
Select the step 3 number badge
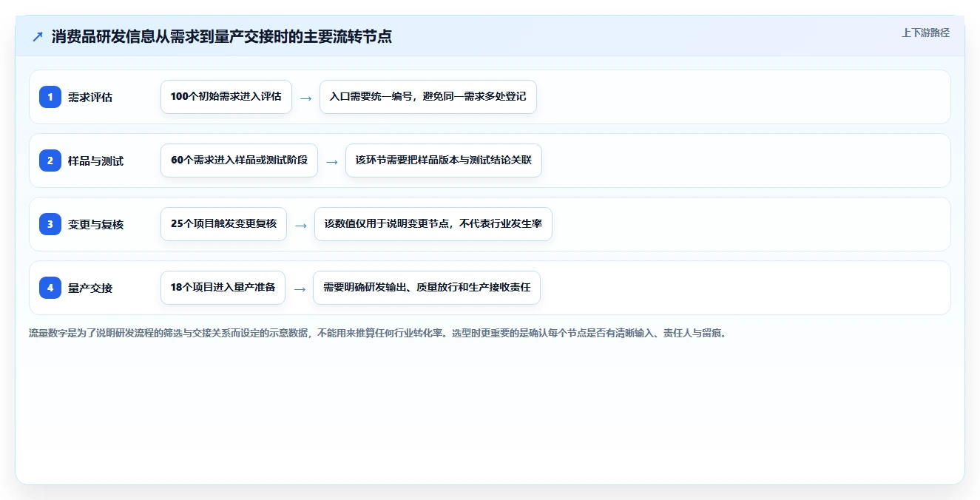click(50, 224)
